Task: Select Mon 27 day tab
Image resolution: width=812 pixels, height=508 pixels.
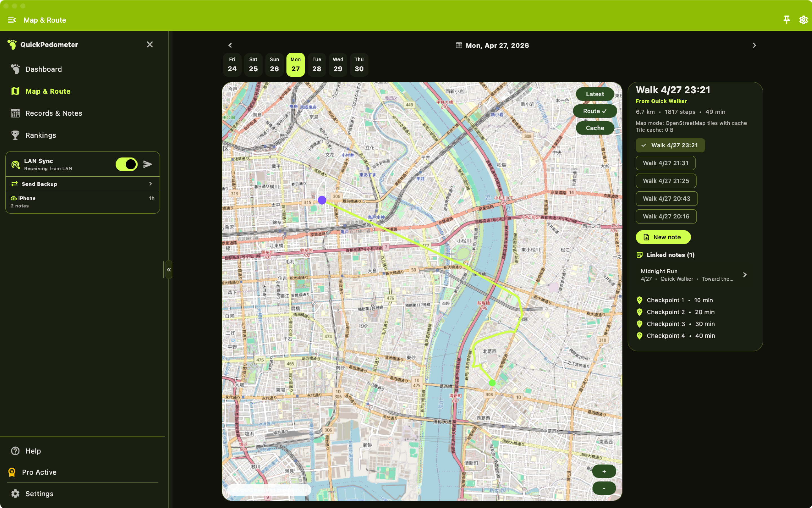Action: (x=295, y=65)
